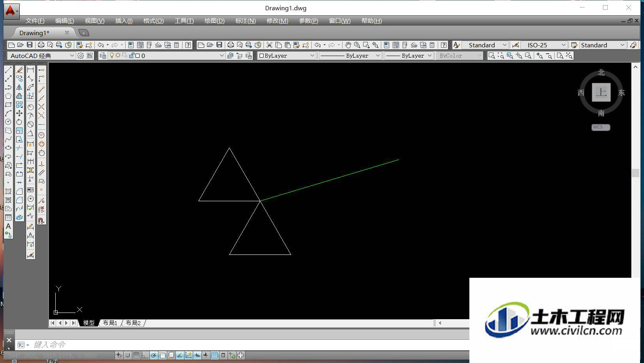Open the Table tool in Draw toolbar

pyautogui.click(x=8, y=217)
